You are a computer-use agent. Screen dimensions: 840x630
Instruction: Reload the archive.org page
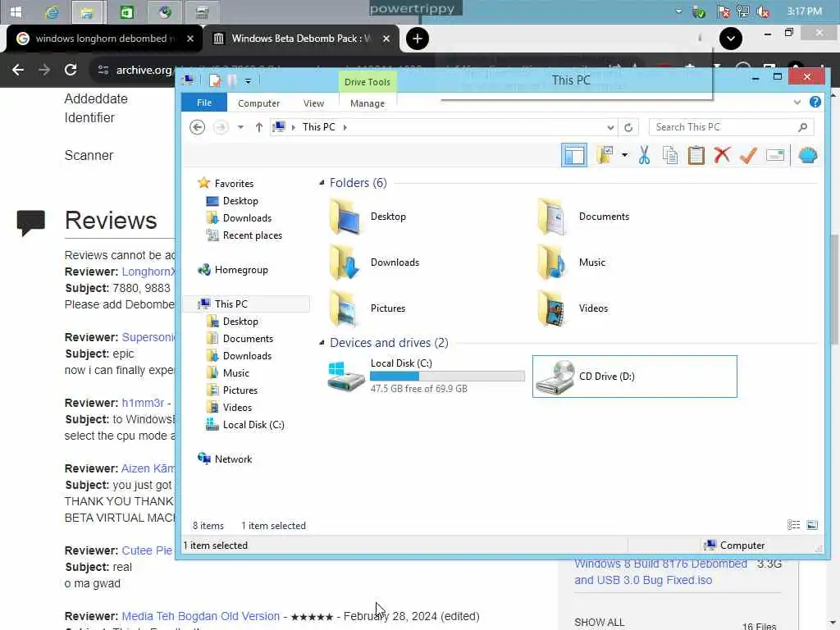[71, 70]
